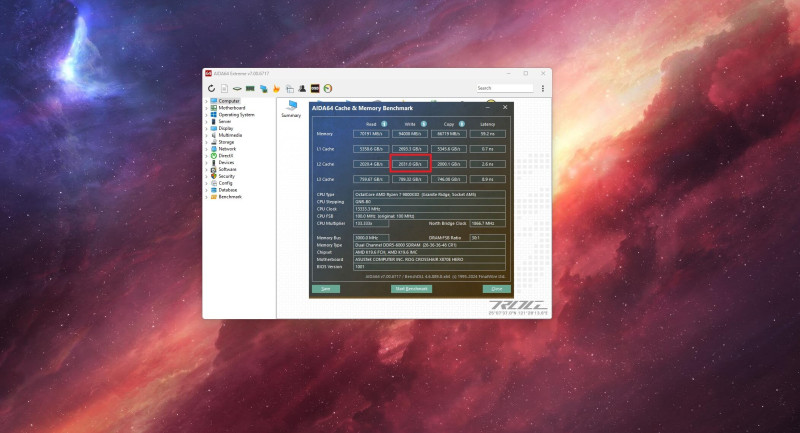The width and height of the screenshot is (800, 433).
Task: Expand the Config tree node arrow
Action: [x=207, y=183]
